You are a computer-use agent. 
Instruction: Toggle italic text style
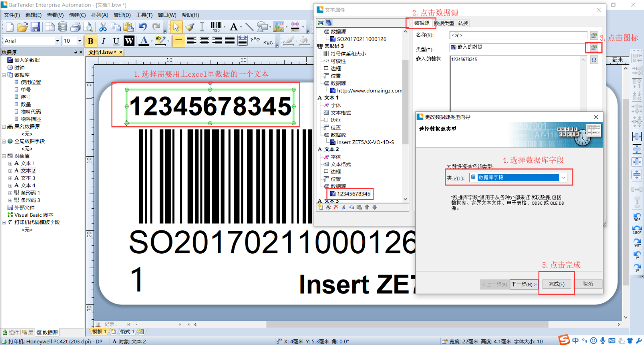pyautogui.click(x=103, y=41)
